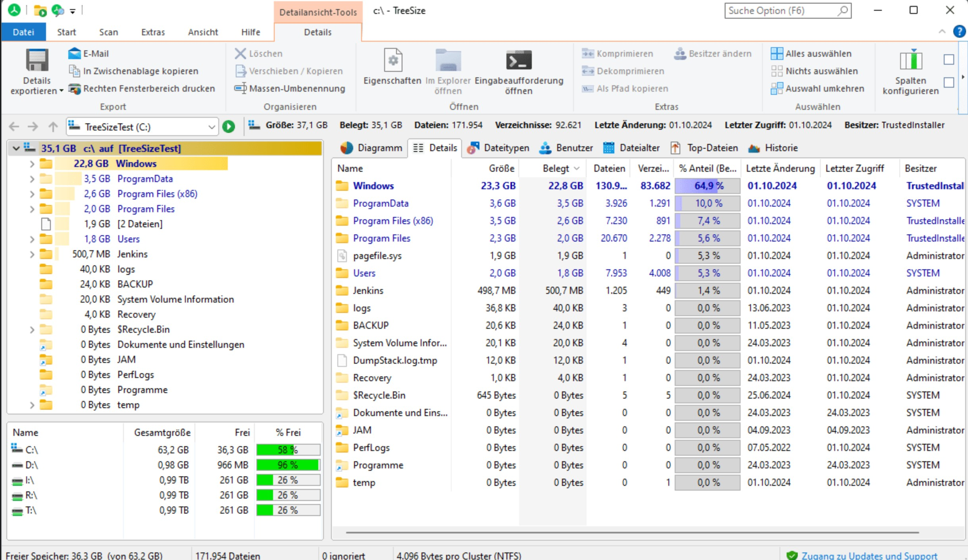Click the TreeSize app logo in title bar
This screenshot has width=968, height=560.
(x=14, y=10)
